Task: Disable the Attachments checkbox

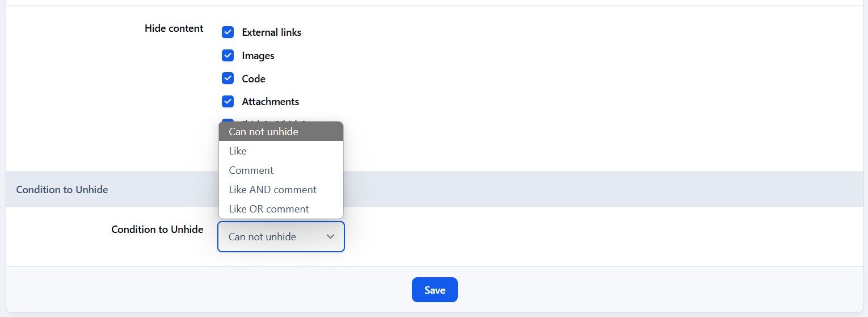Action: 227,101
